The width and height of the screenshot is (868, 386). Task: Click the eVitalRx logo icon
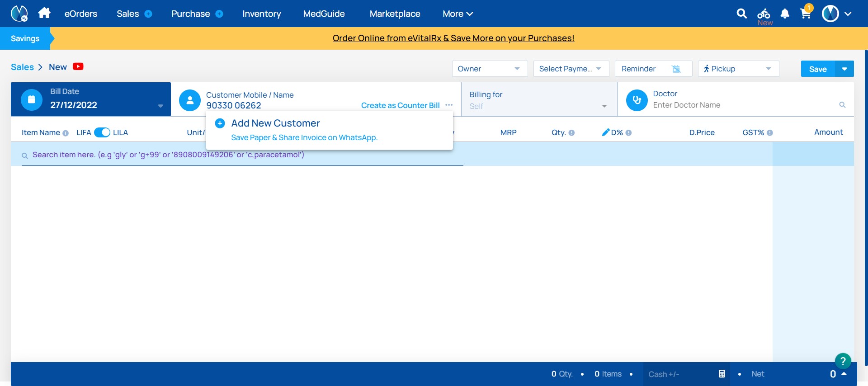pyautogui.click(x=19, y=14)
